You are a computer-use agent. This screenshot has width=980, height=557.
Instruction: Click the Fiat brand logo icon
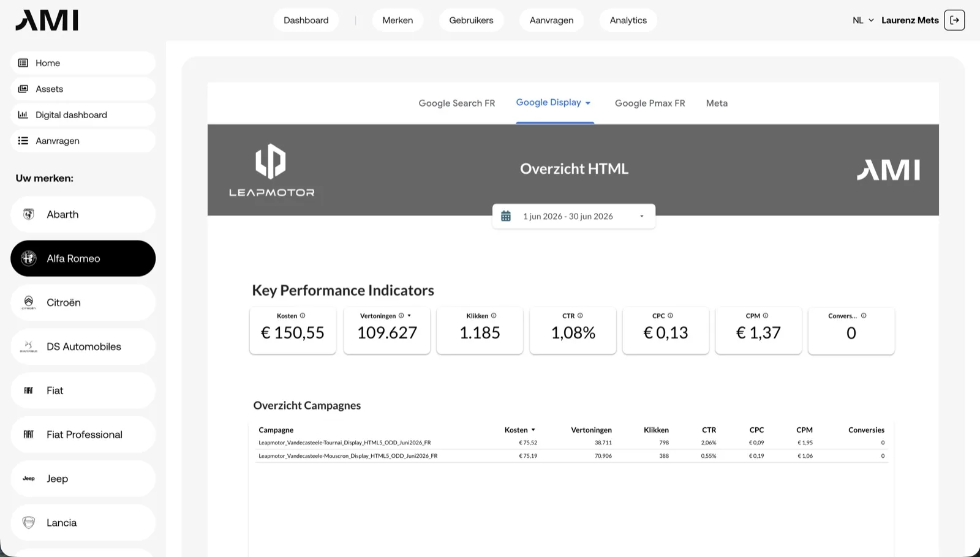(x=29, y=391)
